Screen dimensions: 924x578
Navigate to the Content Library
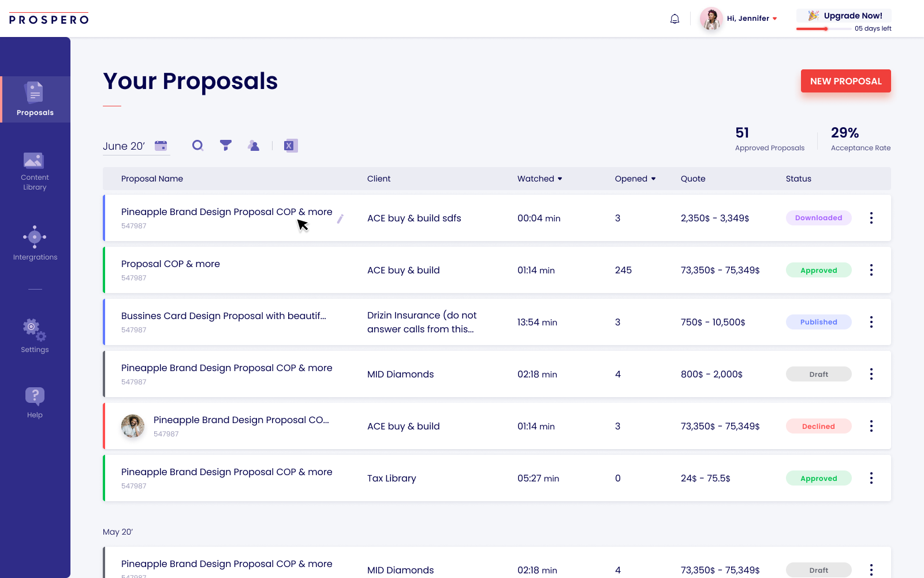pyautogui.click(x=35, y=169)
